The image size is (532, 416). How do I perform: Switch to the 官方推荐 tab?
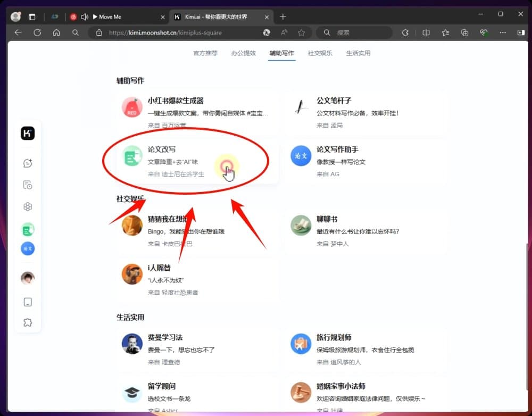point(205,53)
